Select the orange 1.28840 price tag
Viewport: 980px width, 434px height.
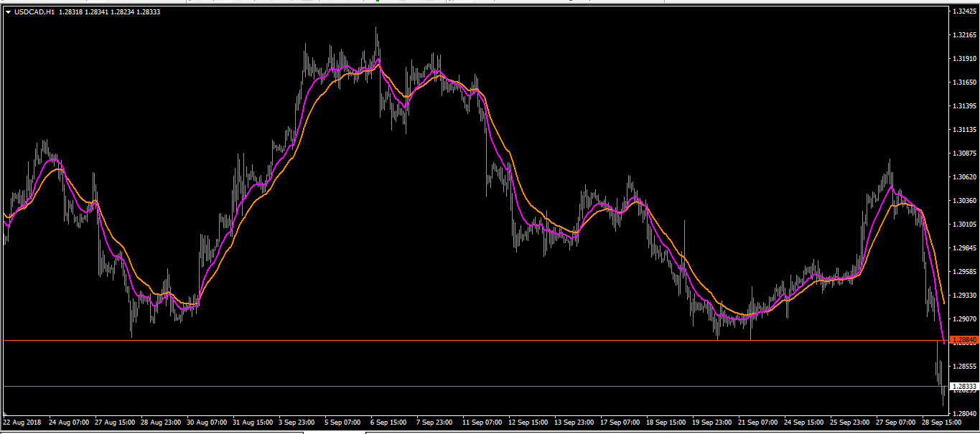pos(963,339)
